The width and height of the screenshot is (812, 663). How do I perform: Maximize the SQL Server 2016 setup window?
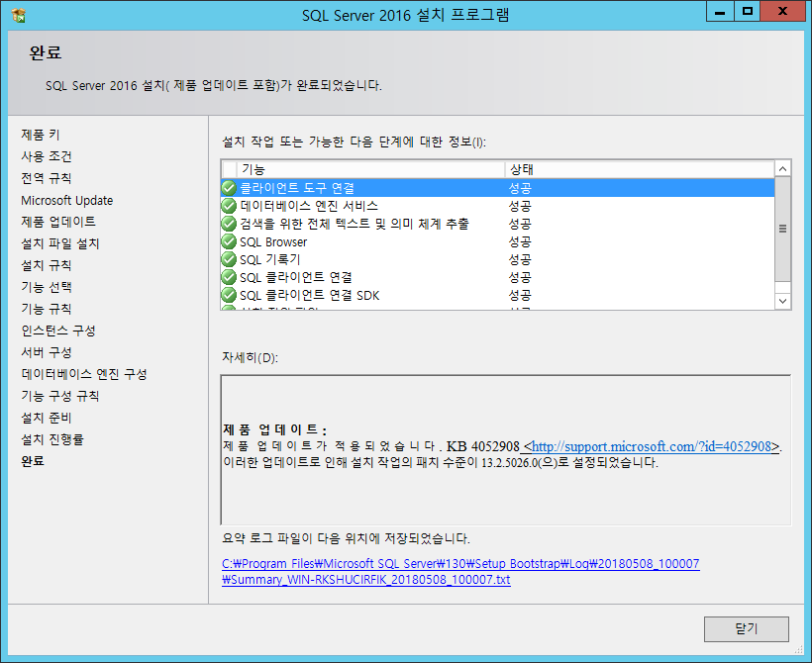coord(748,12)
